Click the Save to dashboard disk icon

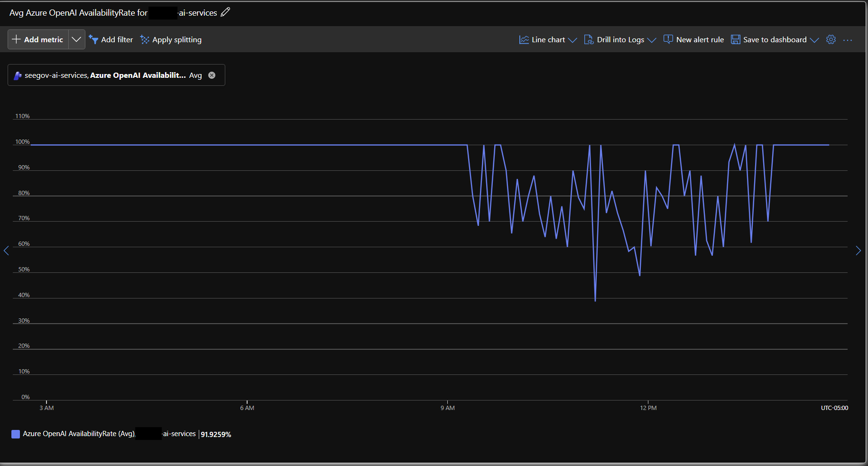[735, 39]
